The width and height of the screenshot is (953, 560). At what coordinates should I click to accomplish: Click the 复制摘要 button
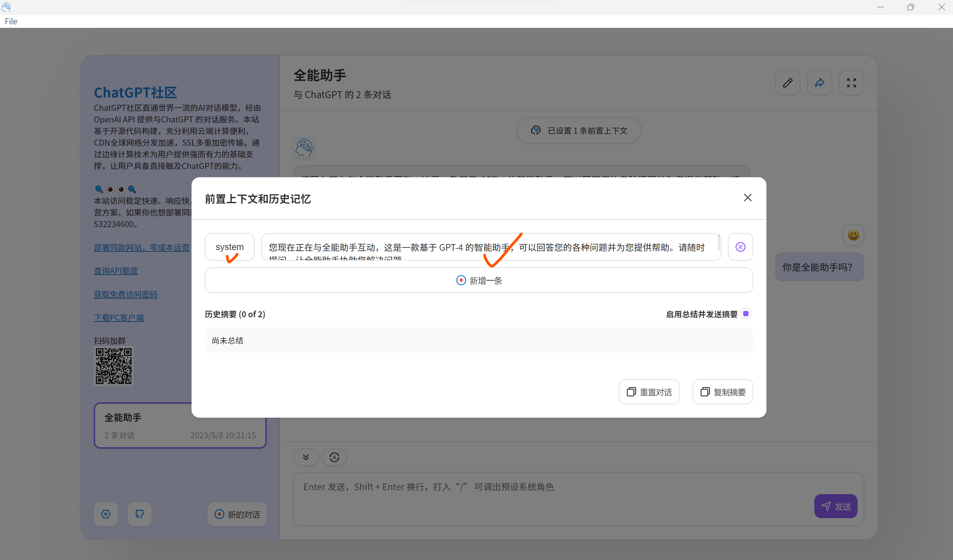coord(723,392)
